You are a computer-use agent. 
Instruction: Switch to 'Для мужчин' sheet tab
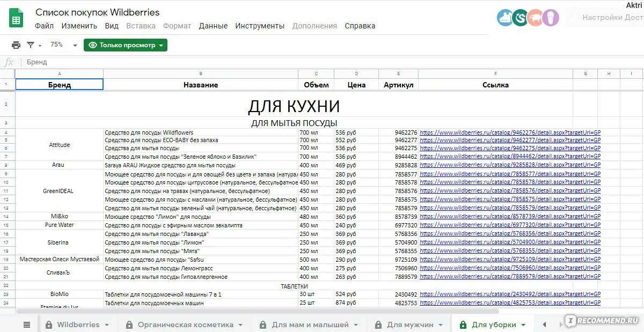point(411,324)
